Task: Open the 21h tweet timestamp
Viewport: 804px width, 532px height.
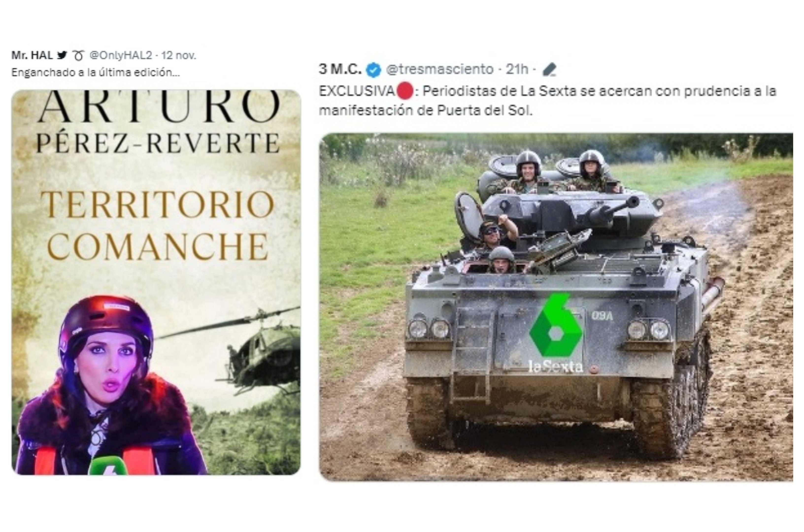Action: coord(517,69)
